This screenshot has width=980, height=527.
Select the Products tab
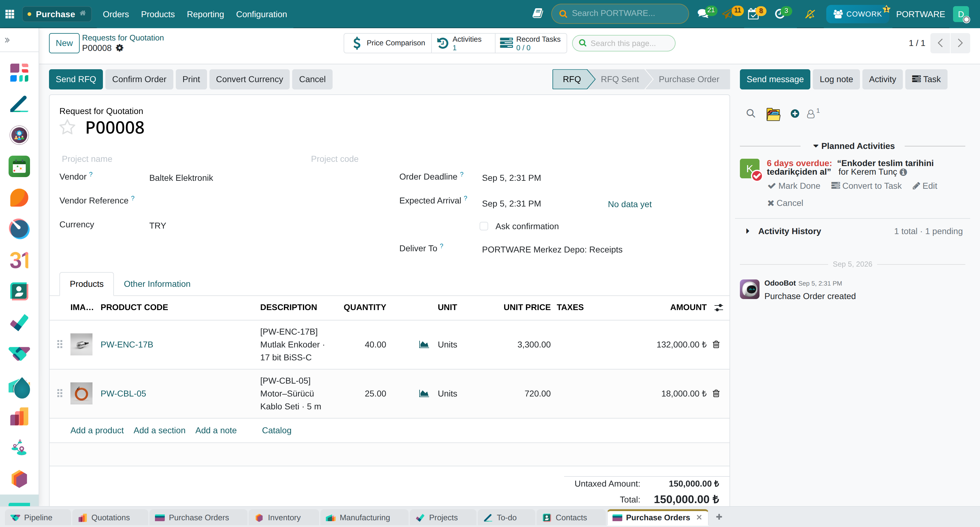(x=87, y=284)
